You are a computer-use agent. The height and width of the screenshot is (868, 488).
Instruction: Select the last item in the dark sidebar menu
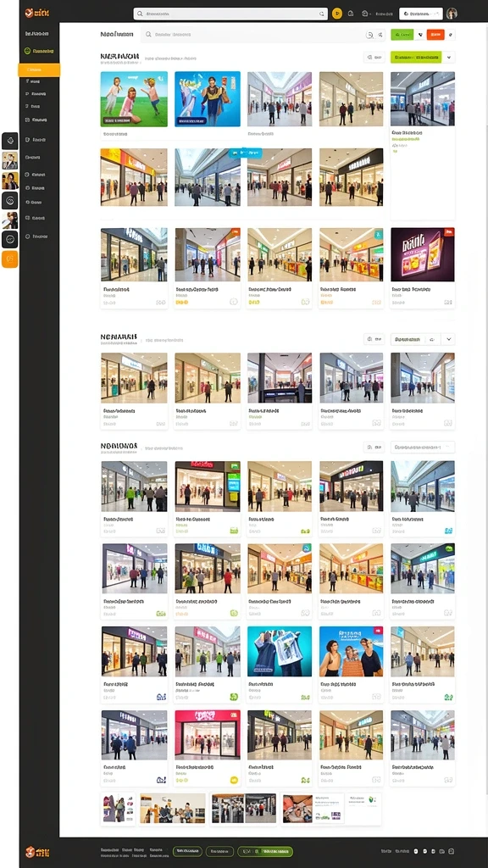tap(36, 236)
